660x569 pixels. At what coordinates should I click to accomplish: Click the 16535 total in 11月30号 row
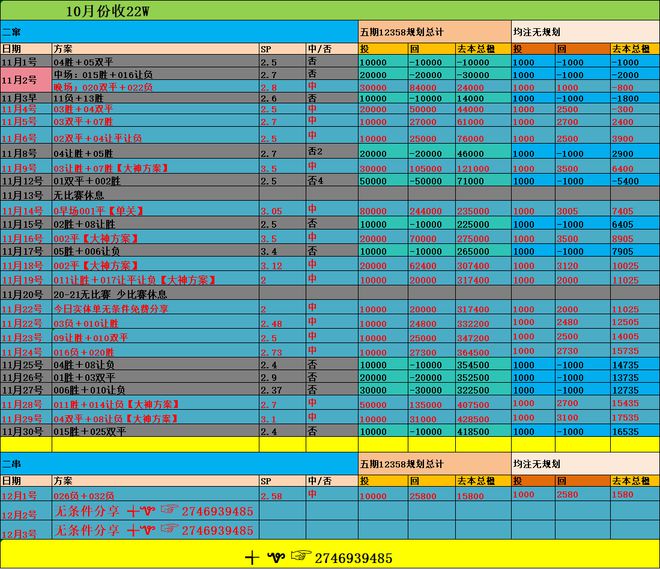pos(625,430)
